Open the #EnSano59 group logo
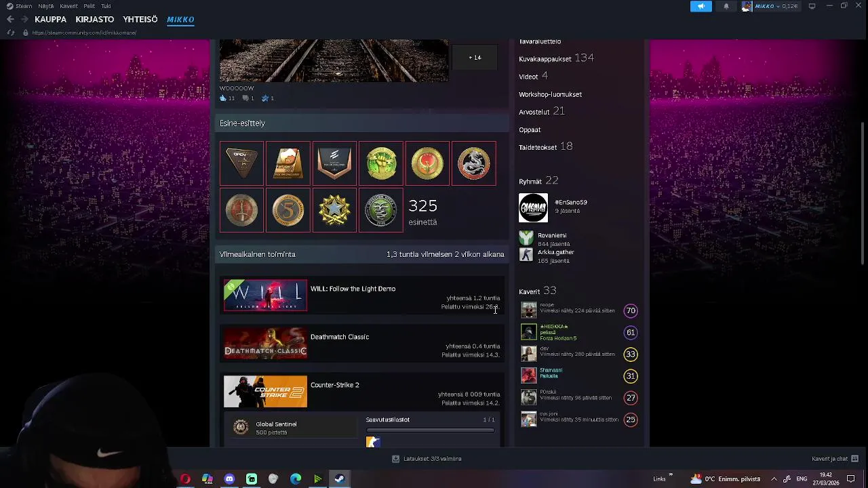The image size is (868, 488). point(533,208)
